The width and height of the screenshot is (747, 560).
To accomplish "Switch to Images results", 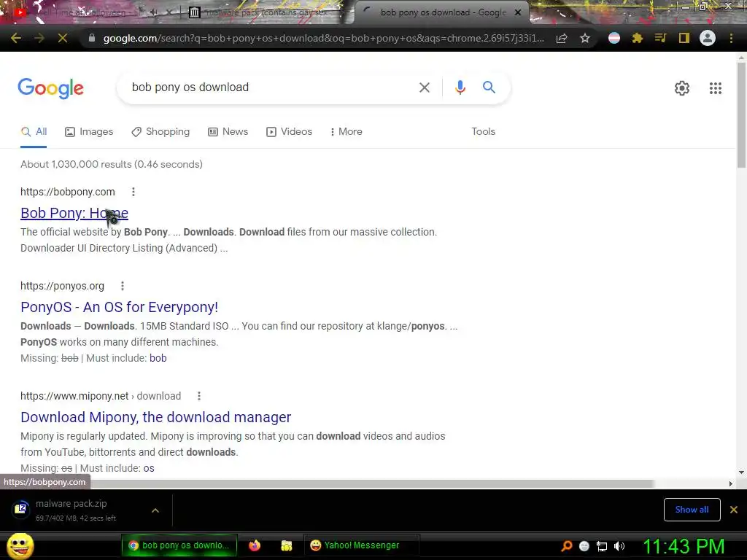I will [x=89, y=131].
